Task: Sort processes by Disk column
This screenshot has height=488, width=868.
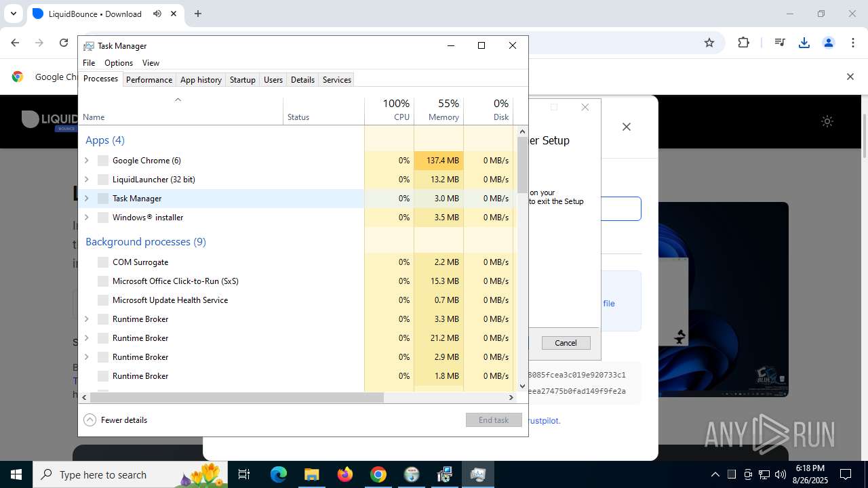Action: 488,110
